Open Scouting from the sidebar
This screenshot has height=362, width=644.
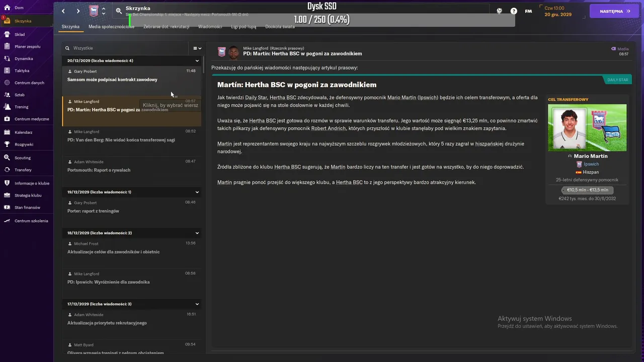[8, 158]
